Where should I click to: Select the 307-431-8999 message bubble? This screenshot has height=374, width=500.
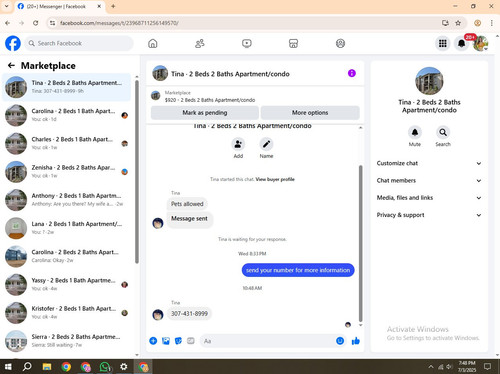(189, 314)
